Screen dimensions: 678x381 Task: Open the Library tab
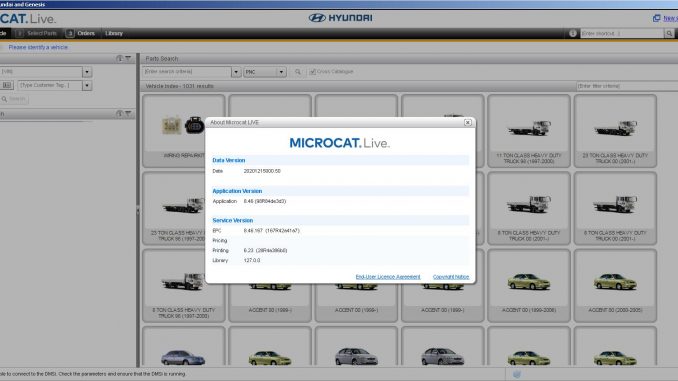pos(114,33)
